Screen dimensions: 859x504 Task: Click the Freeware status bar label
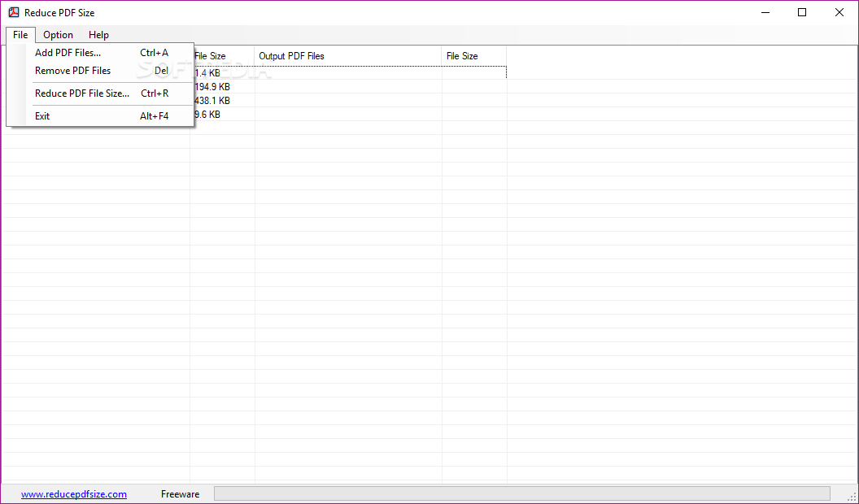coord(181,494)
